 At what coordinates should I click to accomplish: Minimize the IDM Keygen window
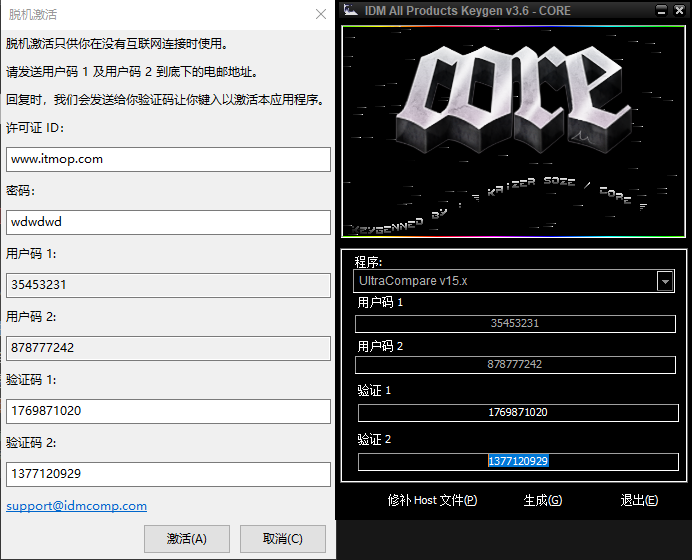pyautogui.click(x=661, y=10)
